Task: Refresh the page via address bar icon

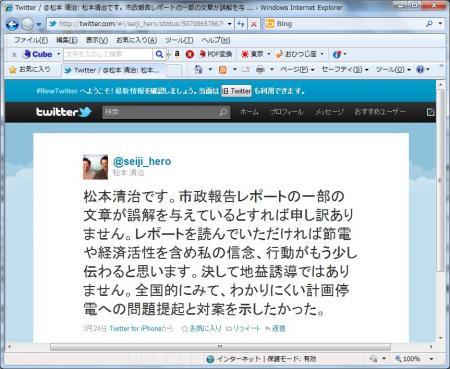Action: click(241, 24)
